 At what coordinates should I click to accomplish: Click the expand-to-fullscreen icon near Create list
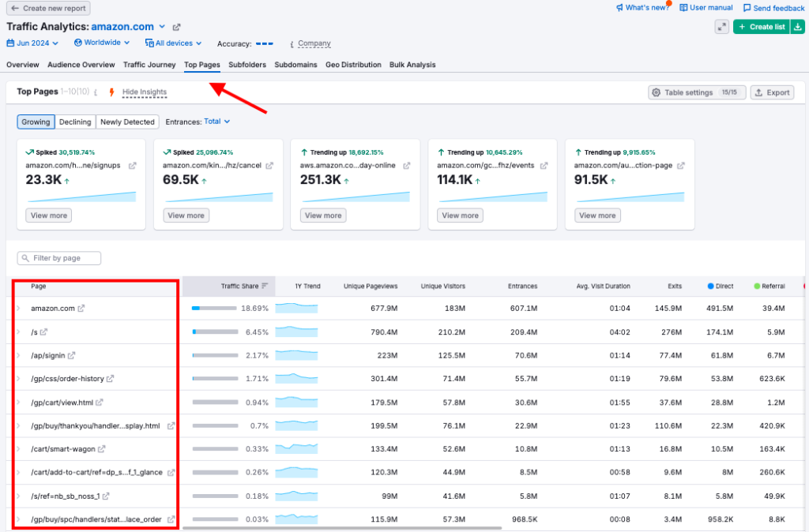721,27
